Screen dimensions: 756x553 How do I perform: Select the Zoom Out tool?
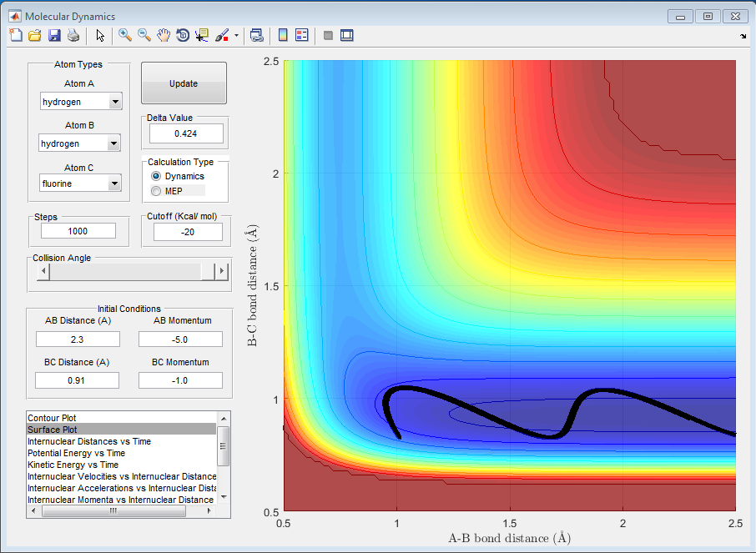[x=144, y=35]
